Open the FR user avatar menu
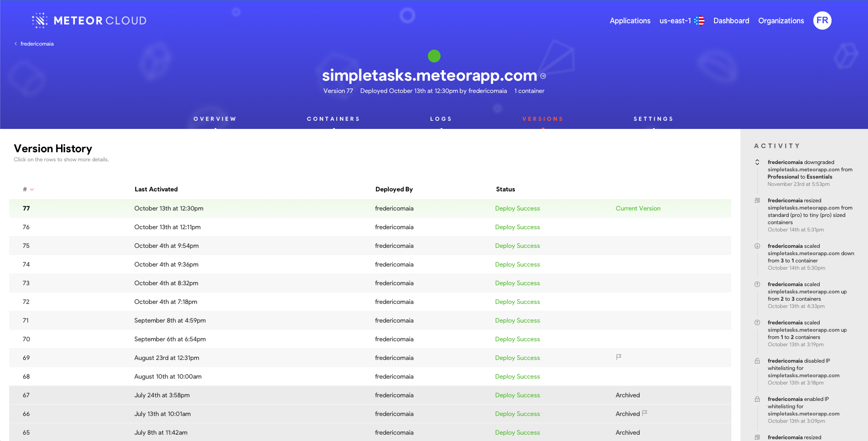 pyautogui.click(x=822, y=21)
